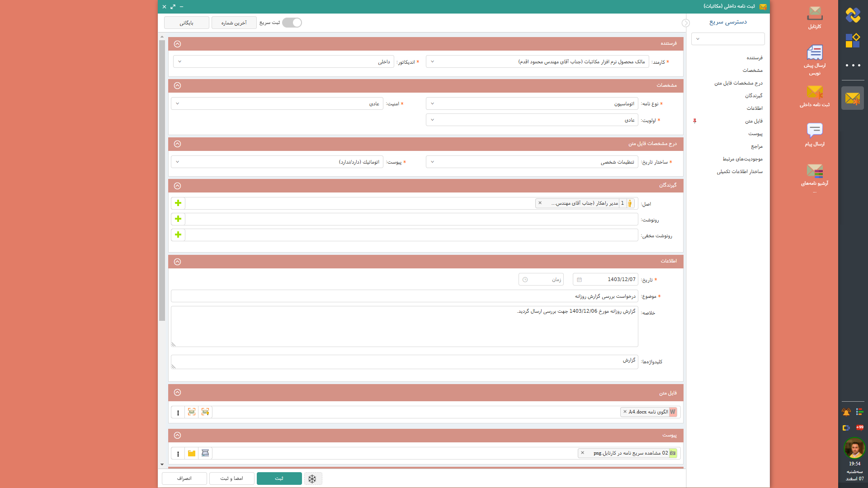
Task: Click the green plus for اصل recipients
Action: tap(178, 203)
